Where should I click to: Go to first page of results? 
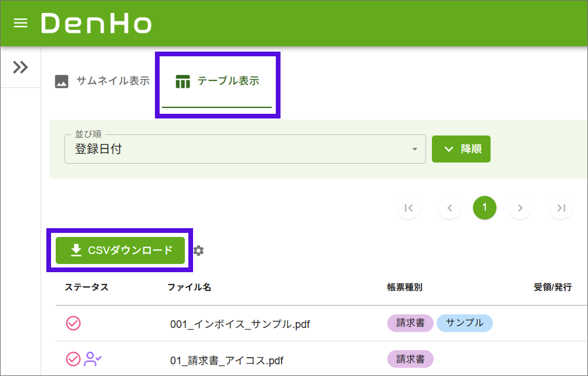408,208
